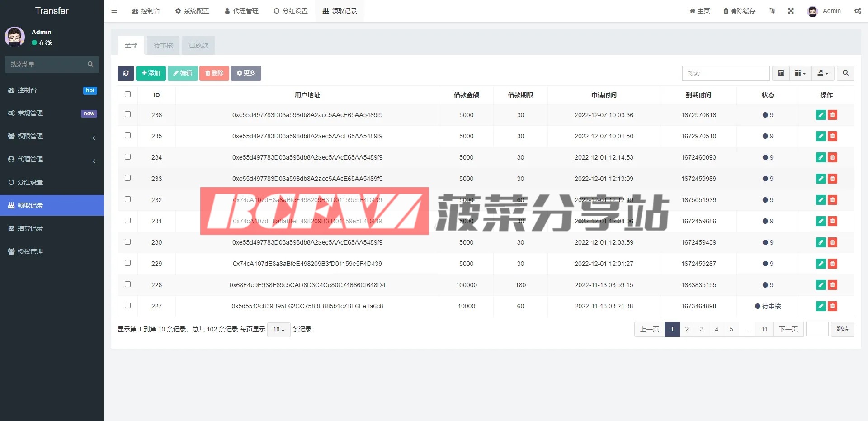Click the fullscreen toggle icon in header
Viewport: 868px width, 421px height.
point(791,11)
